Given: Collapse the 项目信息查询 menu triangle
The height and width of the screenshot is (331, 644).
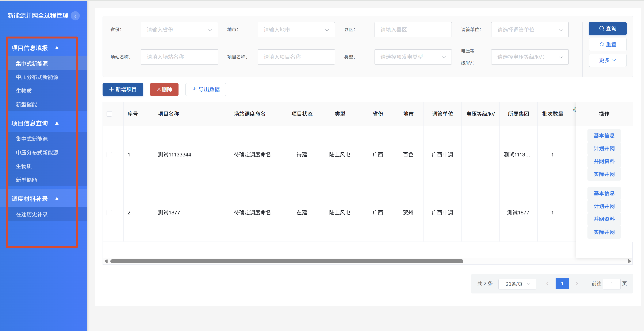Looking at the screenshot, I should point(57,123).
